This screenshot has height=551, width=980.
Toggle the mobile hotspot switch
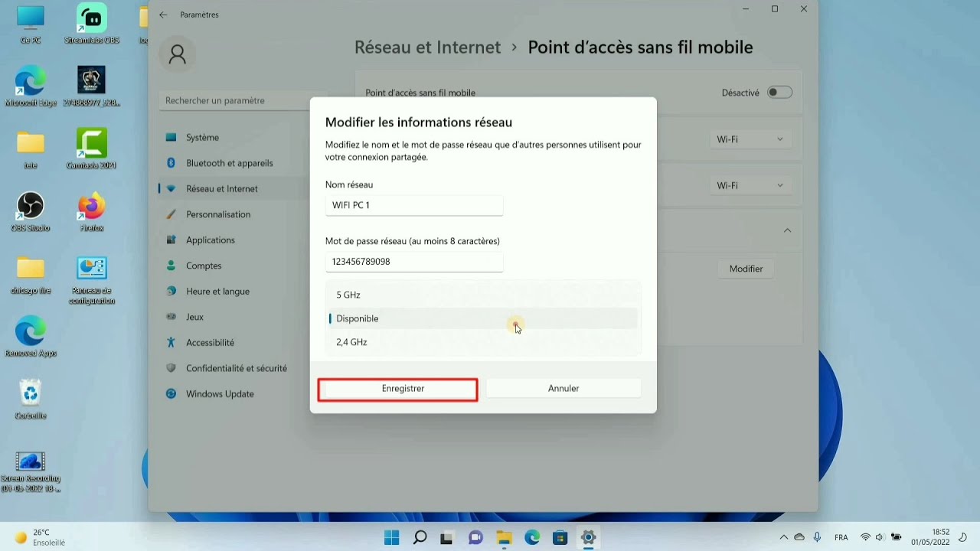pos(779,93)
